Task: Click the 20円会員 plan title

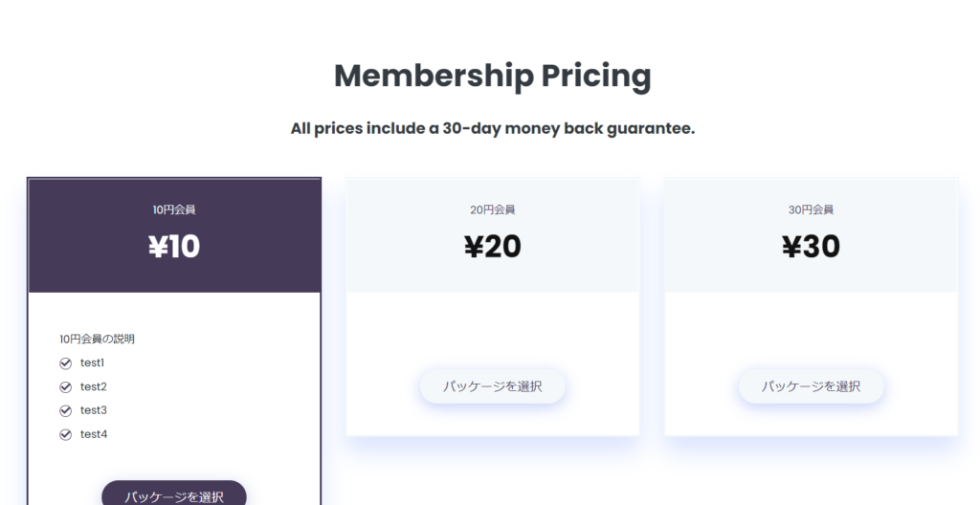Action: (x=493, y=210)
